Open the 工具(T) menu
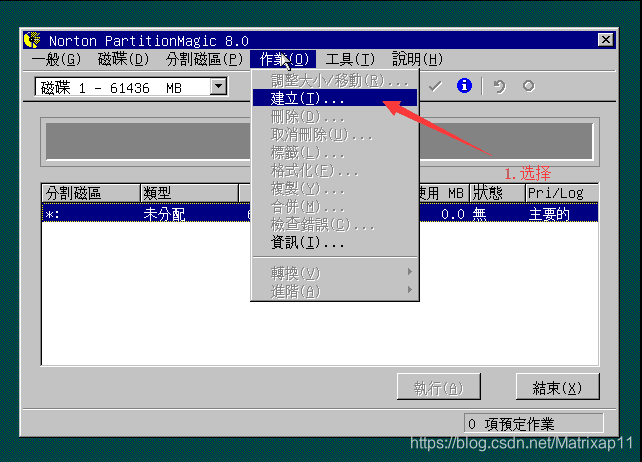Image resolution: width=642 pixels, height=462 pixels. click(x=350, y=59)
